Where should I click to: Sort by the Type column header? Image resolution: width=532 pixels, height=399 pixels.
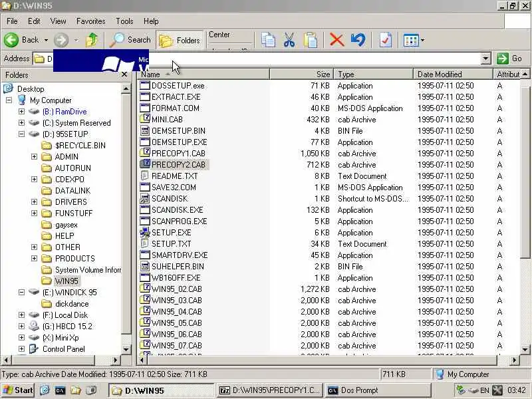pyautogui.click(x=373, y=74)
